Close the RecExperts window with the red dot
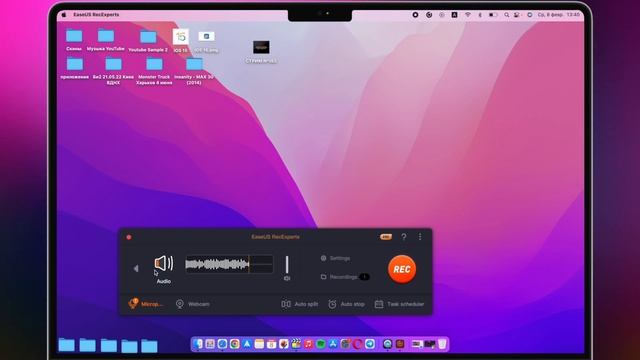Image resolution: width=640 pixels, height=360 pixels. pos(129,237)
